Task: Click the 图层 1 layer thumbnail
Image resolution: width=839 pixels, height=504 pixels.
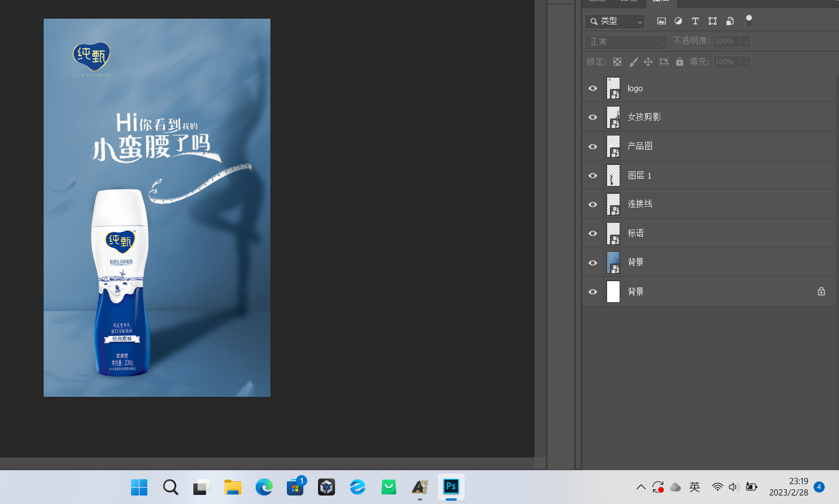Action: click(613, 176)
